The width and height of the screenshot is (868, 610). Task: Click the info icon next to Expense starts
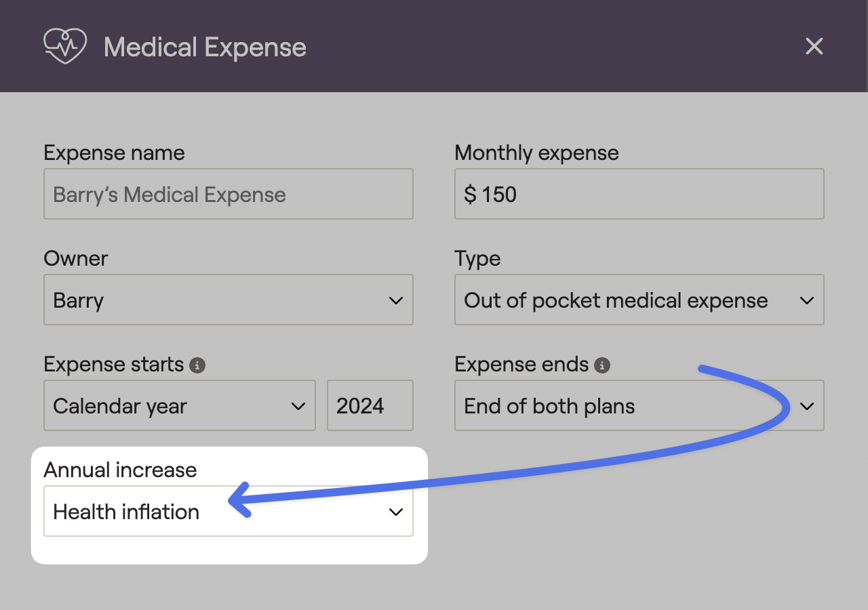coord(197,365)
